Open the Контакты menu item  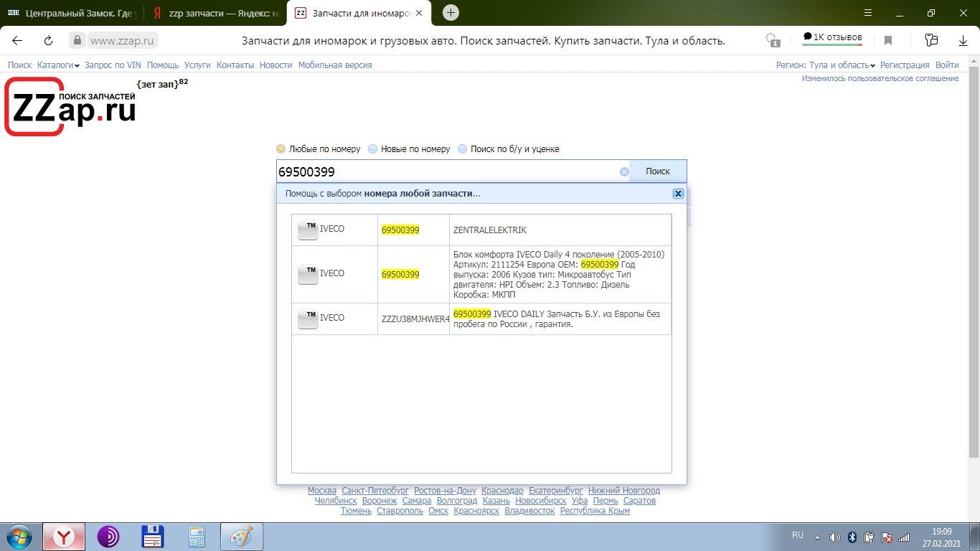[x=235, y=65]
